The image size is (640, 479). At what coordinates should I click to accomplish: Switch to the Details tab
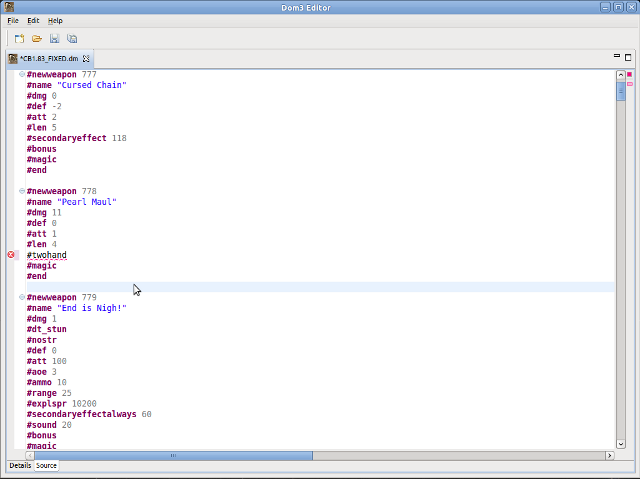[20, 466]
